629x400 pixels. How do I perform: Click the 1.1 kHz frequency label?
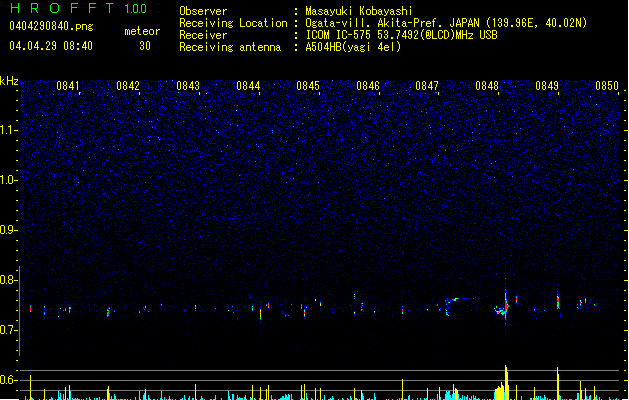pos(9,130)
